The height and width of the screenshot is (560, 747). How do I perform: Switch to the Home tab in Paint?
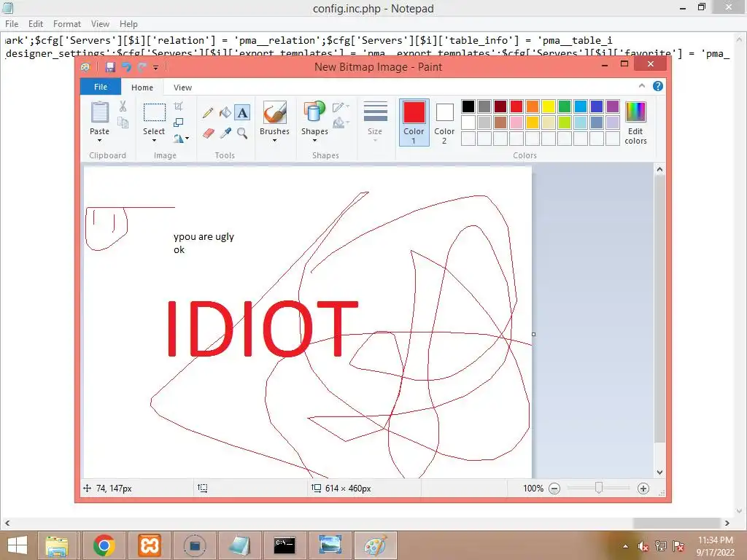[x=142, y=87]
